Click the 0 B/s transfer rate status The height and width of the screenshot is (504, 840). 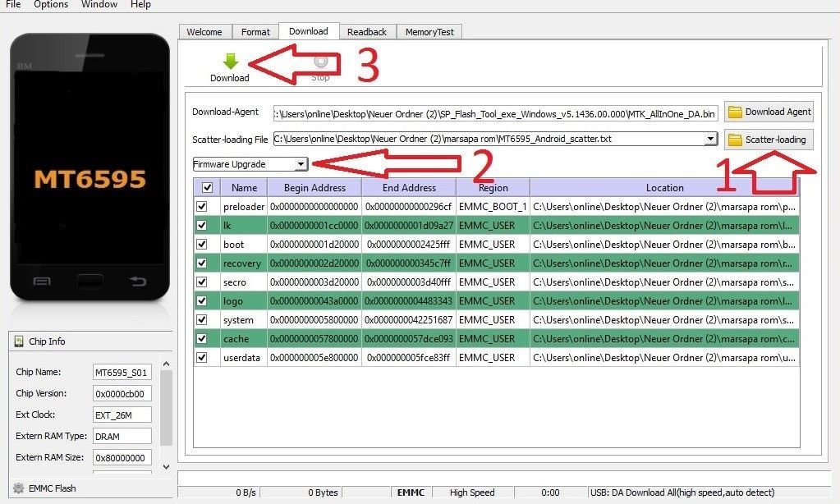246,493
